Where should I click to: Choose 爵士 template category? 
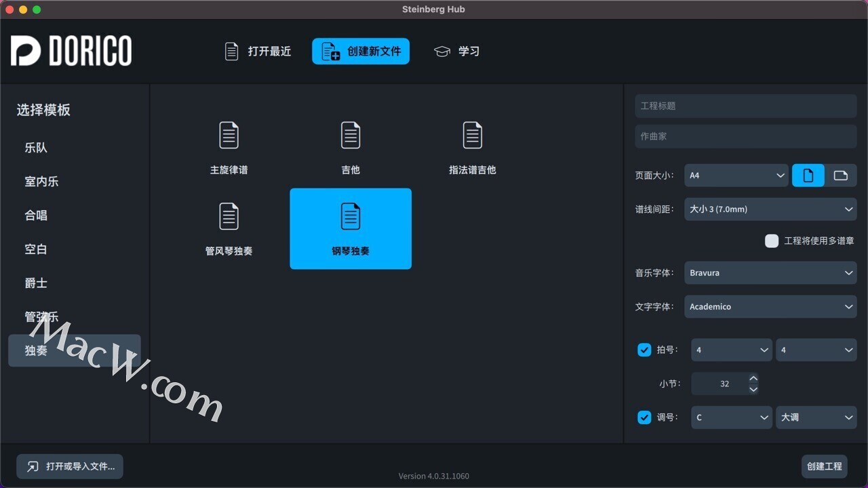(75, 283)
